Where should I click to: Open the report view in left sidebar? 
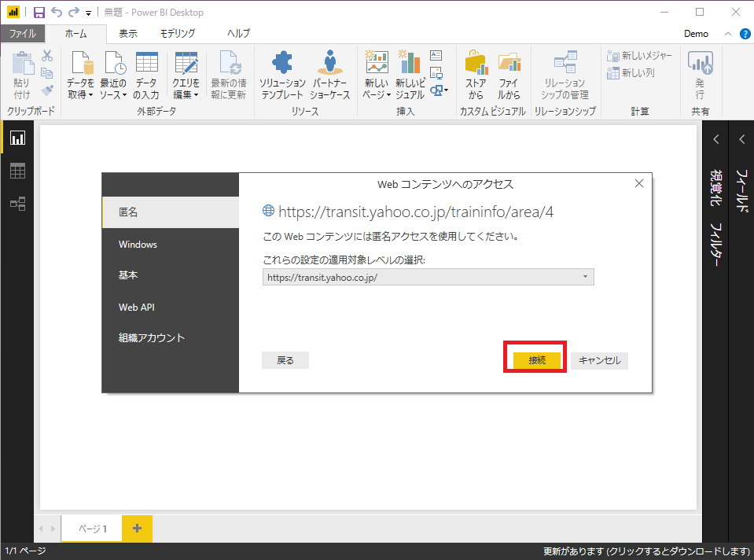tap(17, 138)
